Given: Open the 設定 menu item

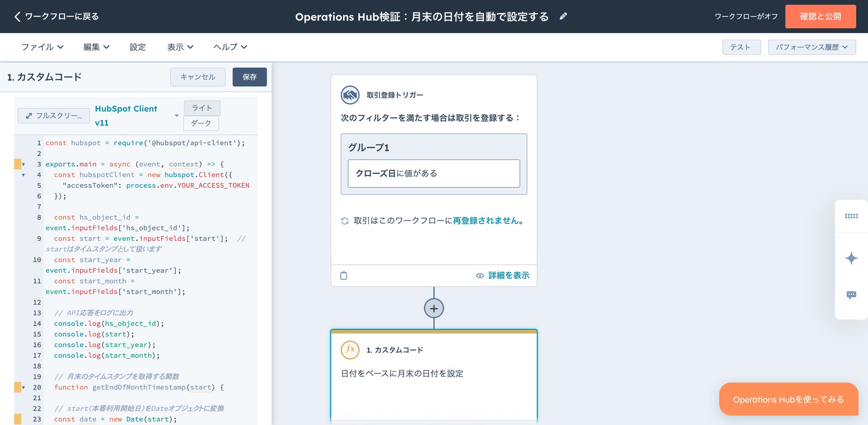Looking at the screenshot, I should point(138,47).
